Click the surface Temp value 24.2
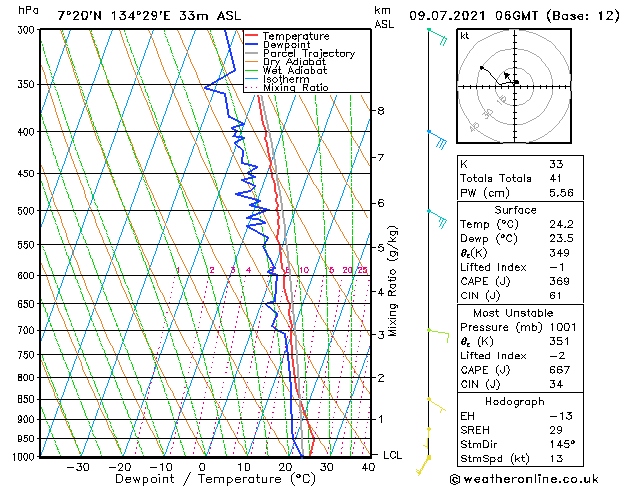The height and width of the screenshot is (486, 629). 561,224
